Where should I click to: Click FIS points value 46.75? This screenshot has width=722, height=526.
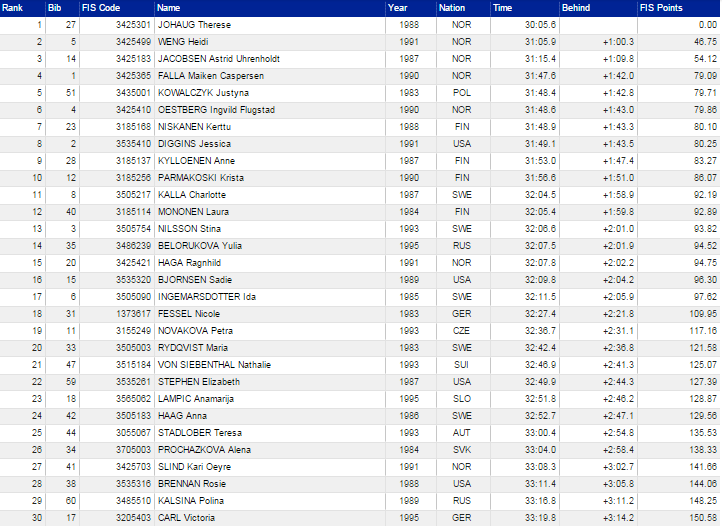pyautogui.click(x=705, y=42)
